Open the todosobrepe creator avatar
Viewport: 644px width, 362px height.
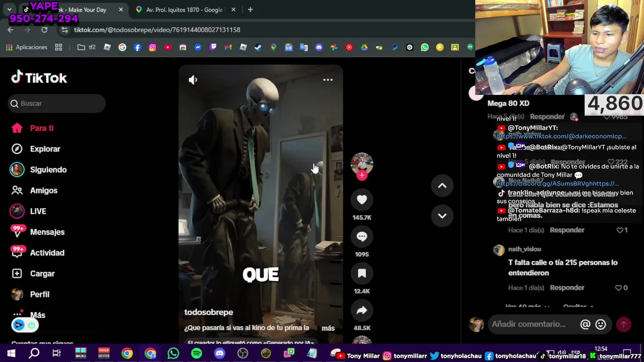coord(362,163)
